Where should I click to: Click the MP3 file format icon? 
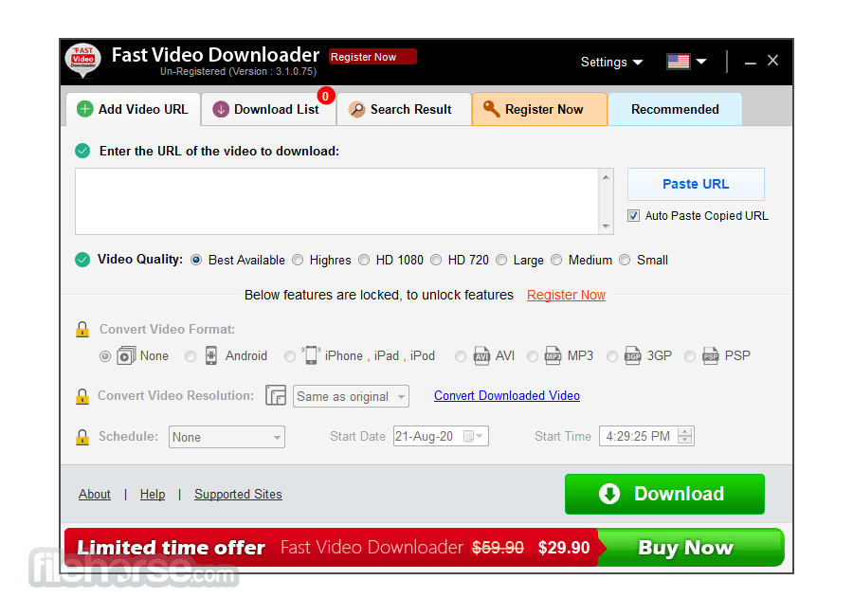tap(554, 356)
